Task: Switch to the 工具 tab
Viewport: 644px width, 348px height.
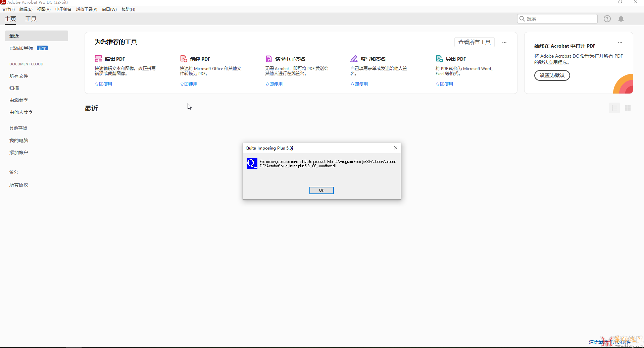Action: pyautogui.click(x=31, y=19)
